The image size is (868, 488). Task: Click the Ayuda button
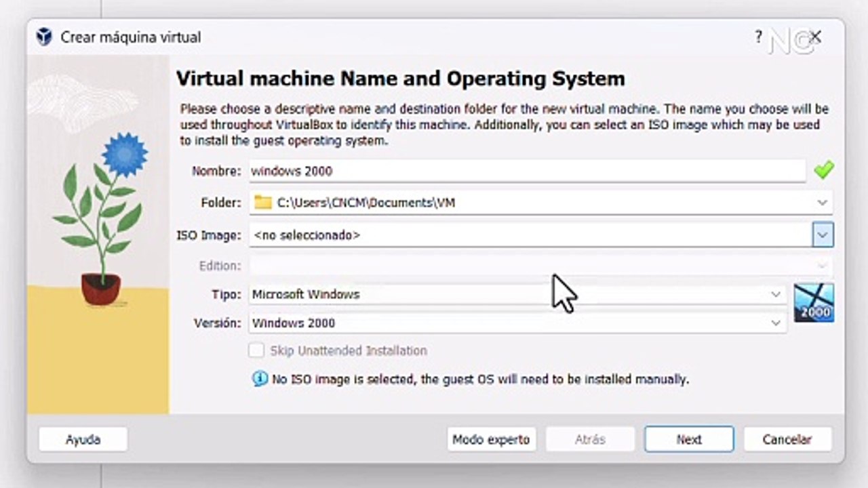pos(83,439)
